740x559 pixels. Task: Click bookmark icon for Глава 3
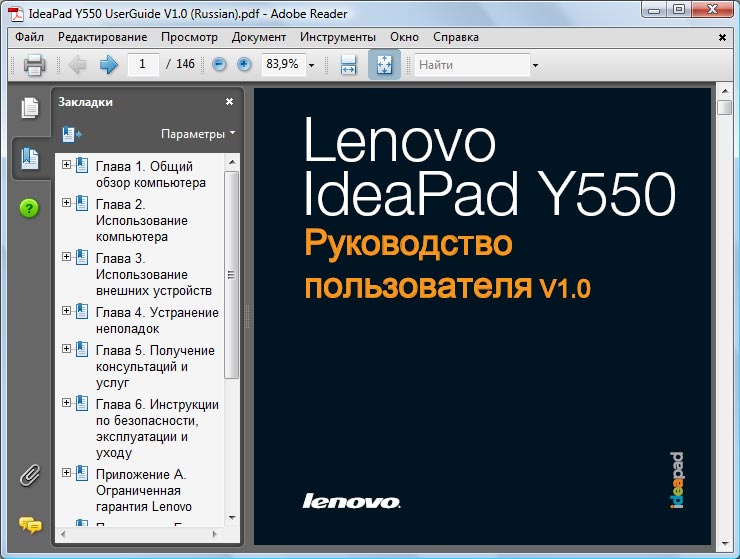tap(82, 257)
